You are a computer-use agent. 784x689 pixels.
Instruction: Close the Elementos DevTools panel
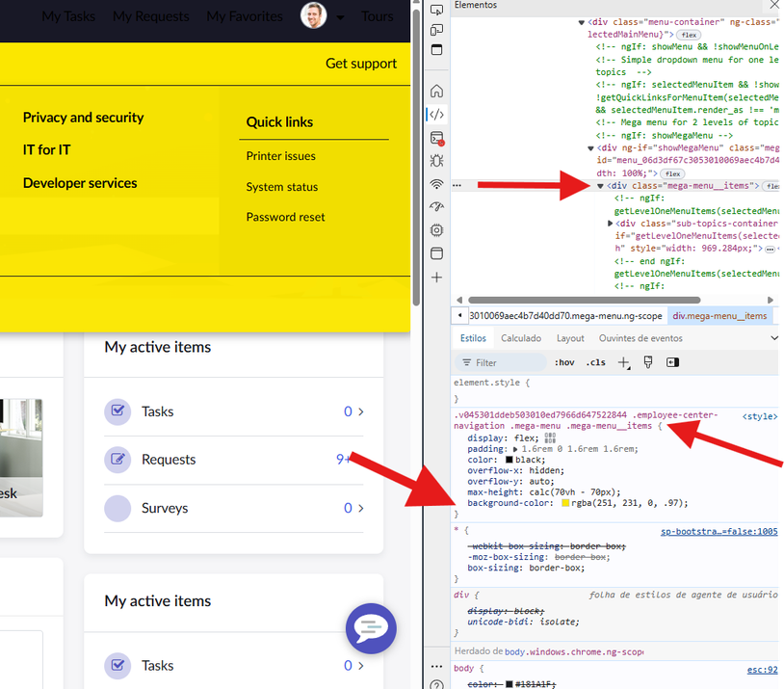(774, 5)
